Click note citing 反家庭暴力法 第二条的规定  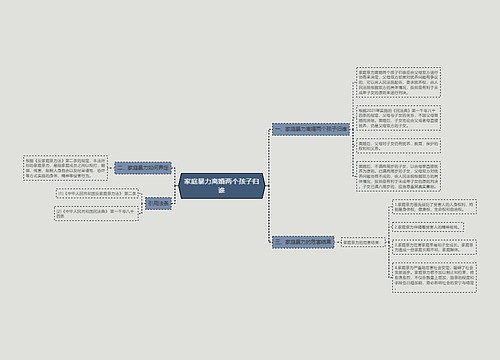(65, 168)
